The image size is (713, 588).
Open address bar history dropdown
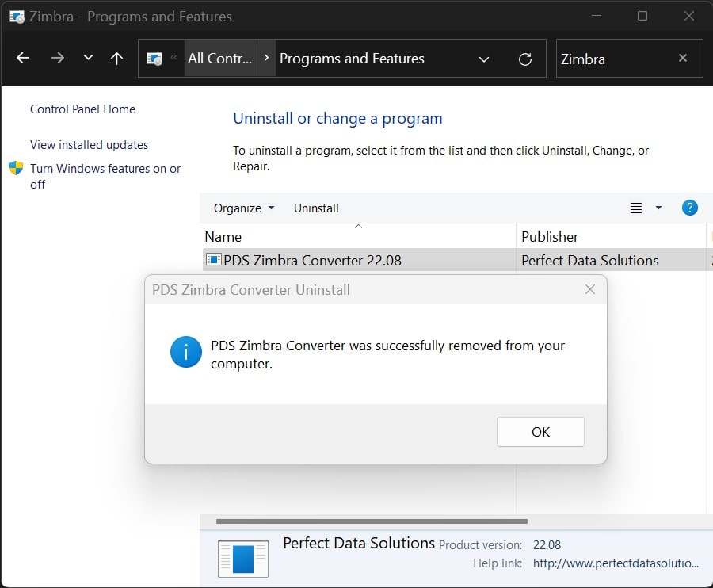tap(484, 59)
